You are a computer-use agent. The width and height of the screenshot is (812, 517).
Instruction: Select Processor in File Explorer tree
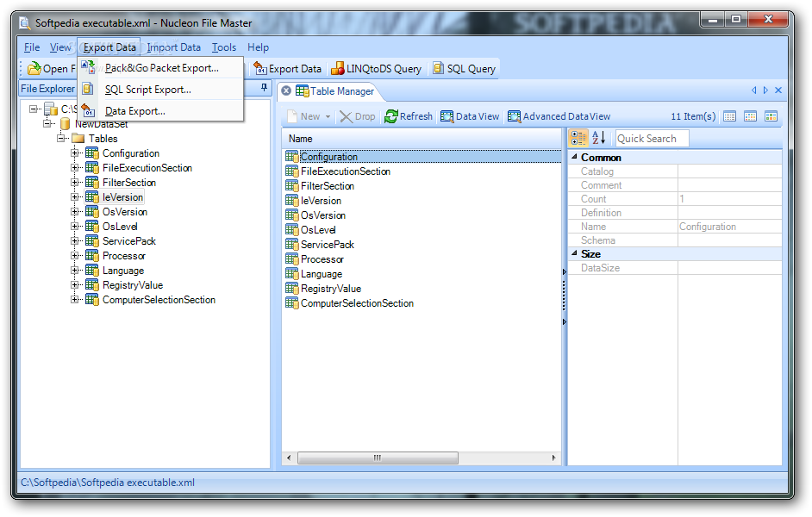(x=124, y=256)
